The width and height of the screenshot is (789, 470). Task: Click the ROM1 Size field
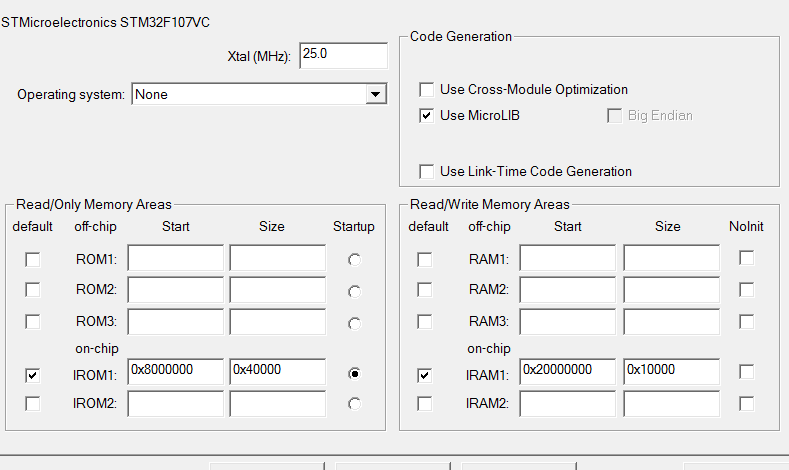point(278,258)
